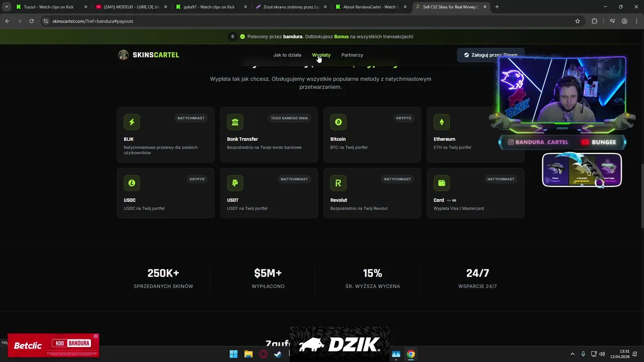This screenshot has width=644, height=362.
Task: Click the TEGO SAMEGO DNIA badge
Action: tap(289, 118)
